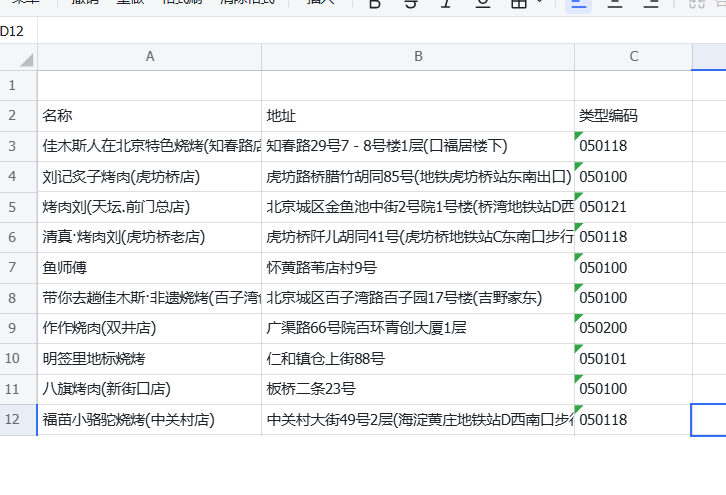The width and height of the screenshot is (726, 495).
Task: Click the 名称 header cell
Action: [150, 116]
